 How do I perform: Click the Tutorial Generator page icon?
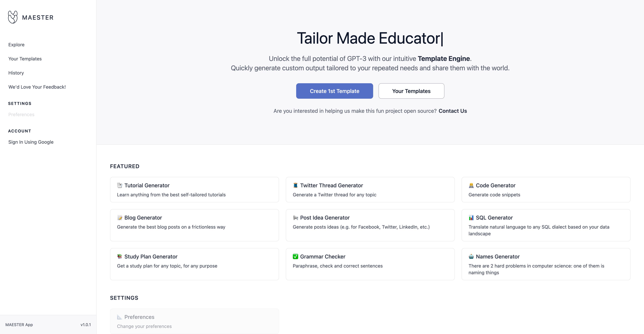(120, 185)
